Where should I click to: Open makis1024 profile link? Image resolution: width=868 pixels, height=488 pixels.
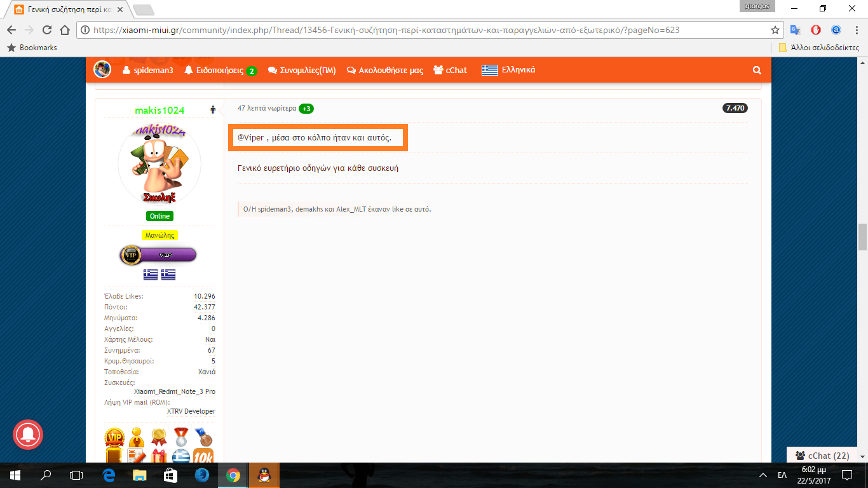(x=159, y=111)
